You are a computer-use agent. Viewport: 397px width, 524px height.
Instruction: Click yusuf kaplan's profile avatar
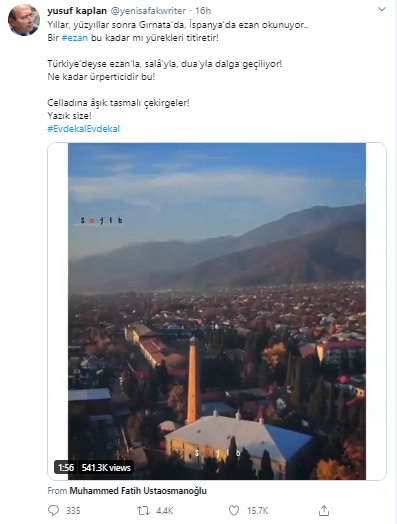pos(23,20)
